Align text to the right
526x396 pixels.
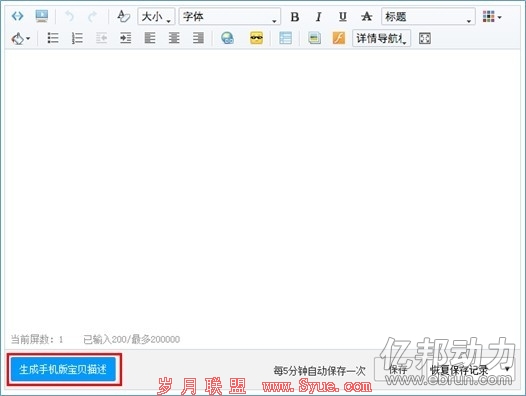tap(198, 38)
